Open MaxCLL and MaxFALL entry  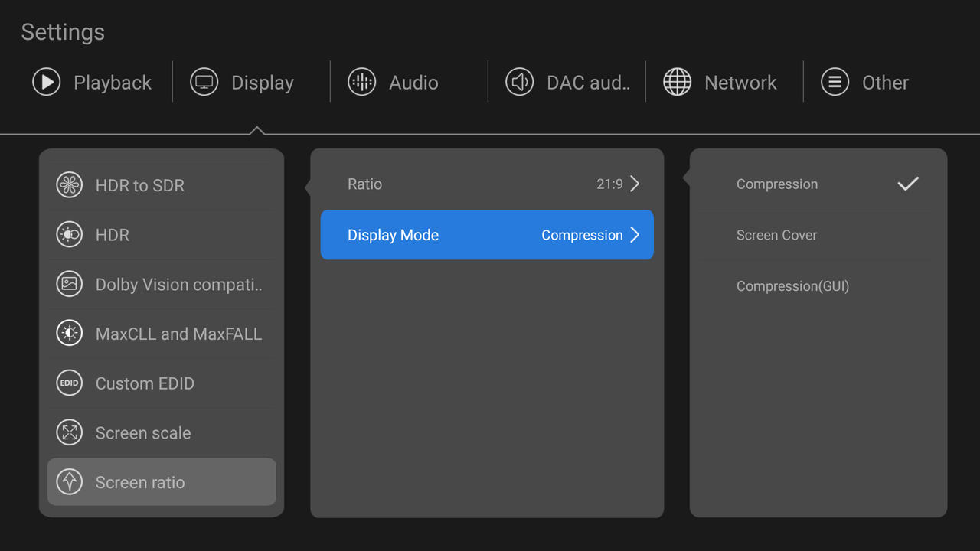tap(162, 334)
